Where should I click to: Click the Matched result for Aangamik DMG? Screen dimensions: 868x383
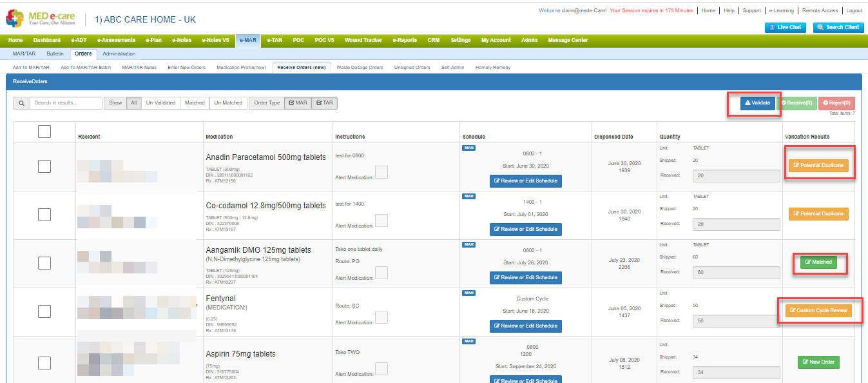[x=818, y=262]
